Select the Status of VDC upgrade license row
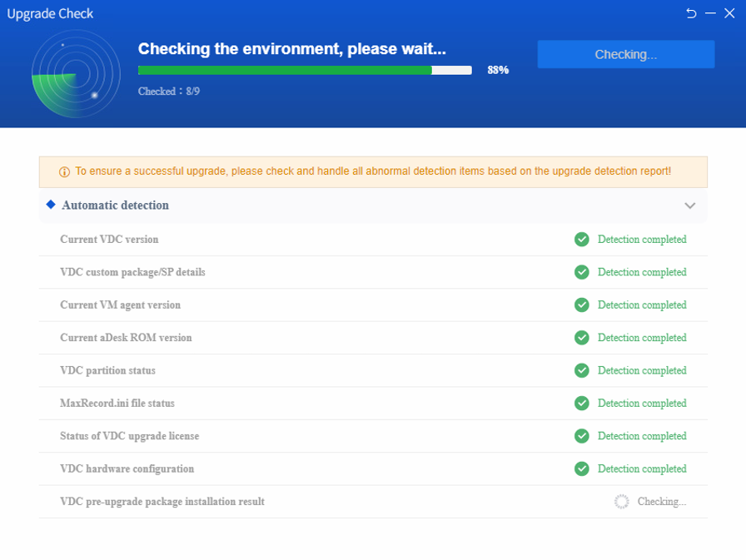Image resolution: width=746 pixels, height=560 pixels. 373,436
